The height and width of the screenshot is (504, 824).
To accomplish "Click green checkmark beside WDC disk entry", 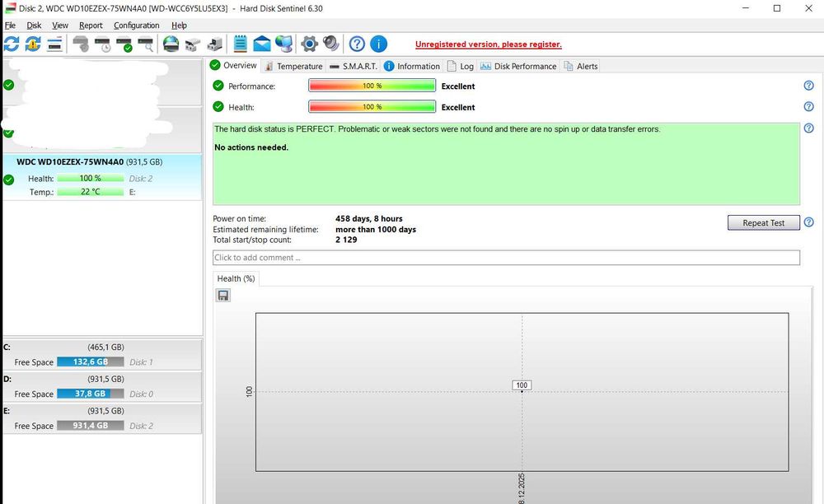I will [x=9, y=180].
